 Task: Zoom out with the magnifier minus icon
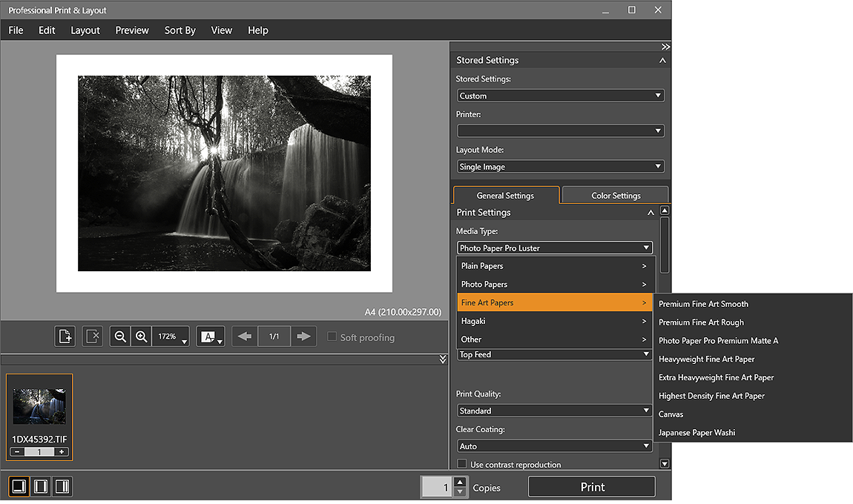[120, 336]
